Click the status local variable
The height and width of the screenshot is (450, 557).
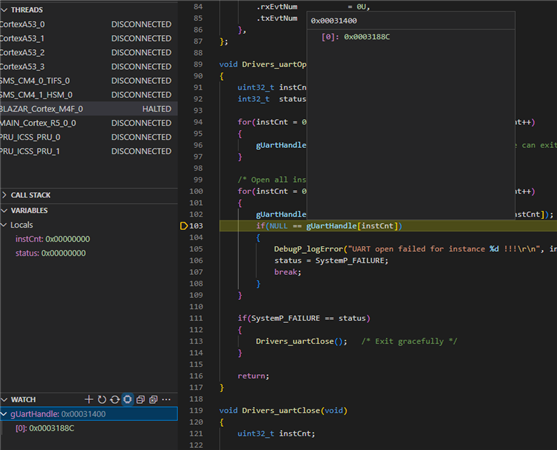[x=50, y=253]
